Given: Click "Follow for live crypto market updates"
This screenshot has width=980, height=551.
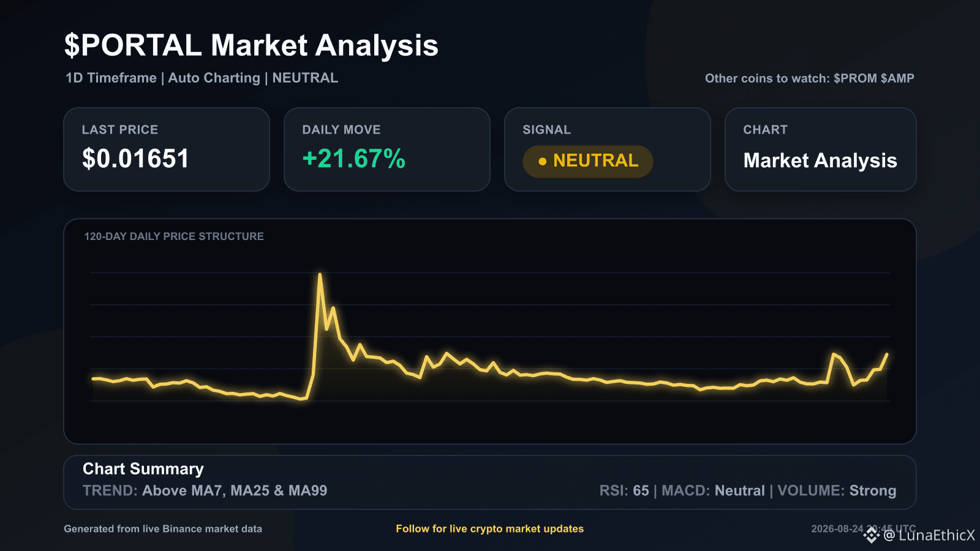Looking at the screenshot, I should pyautogui.click(x=490, y=529).
